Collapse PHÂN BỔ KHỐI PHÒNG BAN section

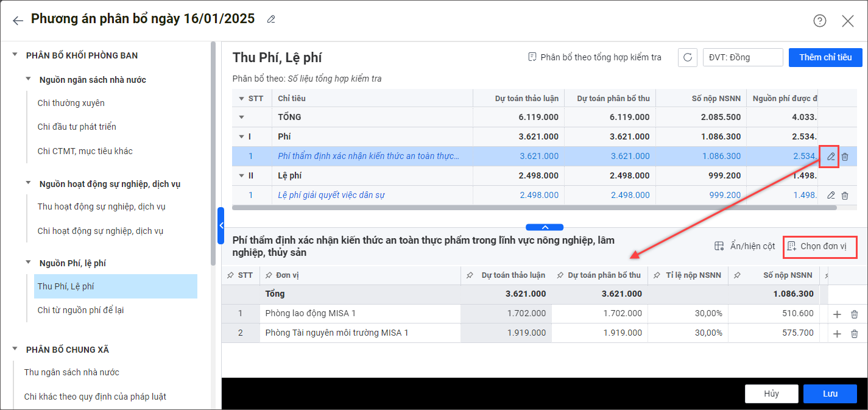pyautogui.click(x=15, y=55)
